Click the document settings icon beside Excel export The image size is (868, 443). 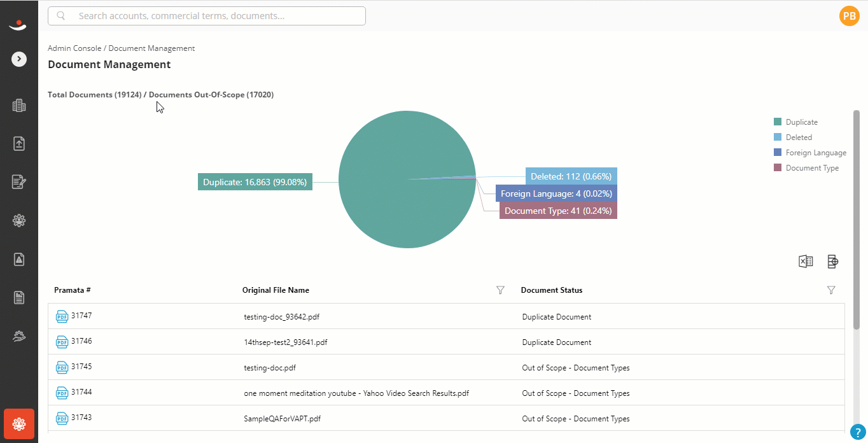coord(832,261)
